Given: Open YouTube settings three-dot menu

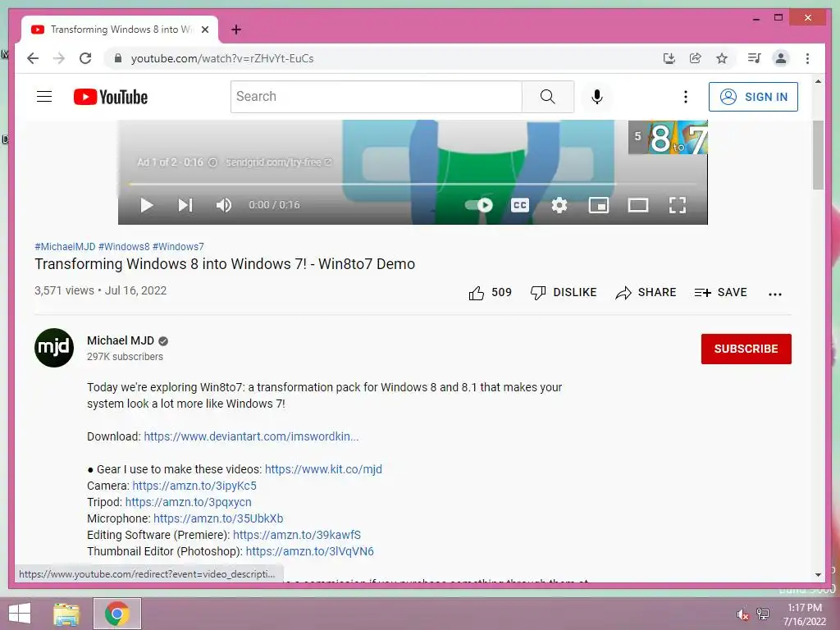Looking at the screenshot, I should (x=686, y=97).
